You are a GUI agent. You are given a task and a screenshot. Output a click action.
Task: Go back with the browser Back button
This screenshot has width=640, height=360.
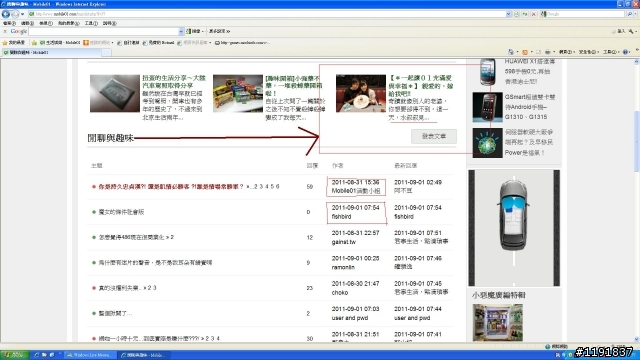click(5, 14)
